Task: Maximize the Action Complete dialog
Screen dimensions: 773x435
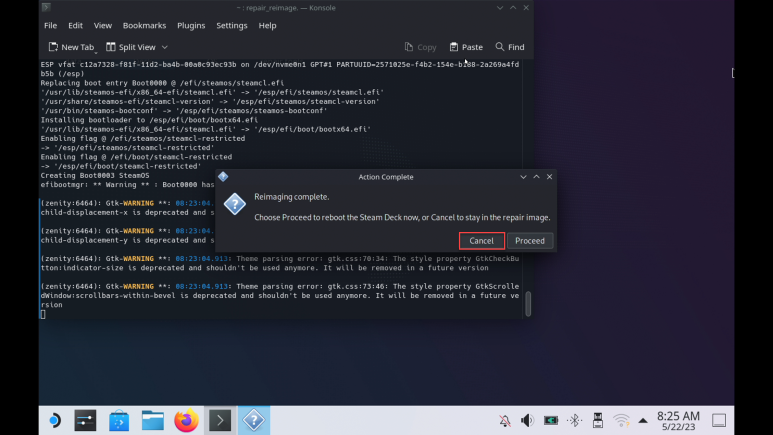Action: pos(536,177)
